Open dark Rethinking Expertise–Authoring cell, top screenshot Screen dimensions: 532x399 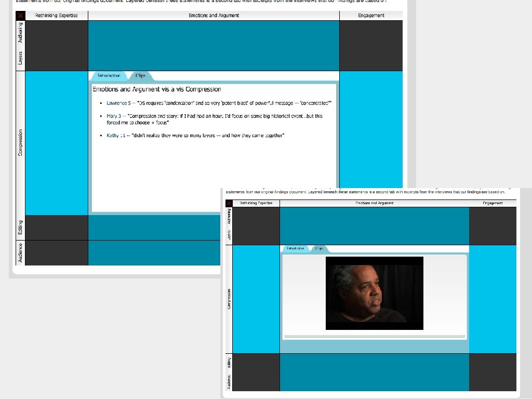click(57, 46)
